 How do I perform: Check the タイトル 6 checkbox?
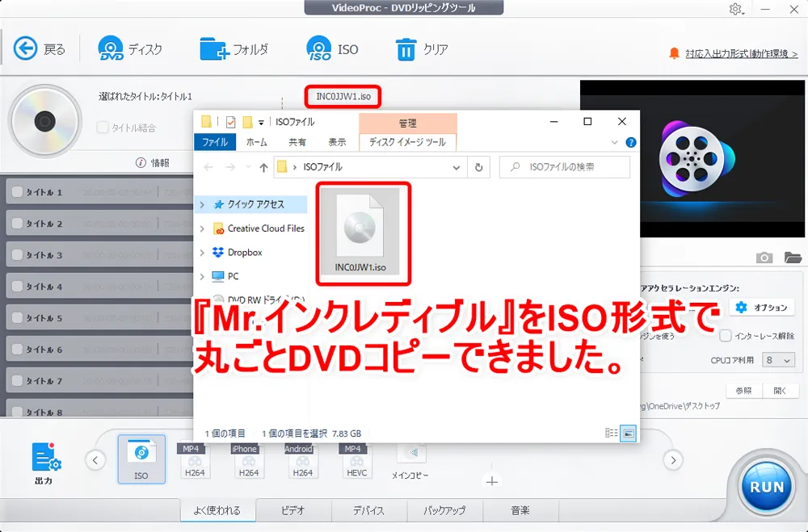click(18, 349)
